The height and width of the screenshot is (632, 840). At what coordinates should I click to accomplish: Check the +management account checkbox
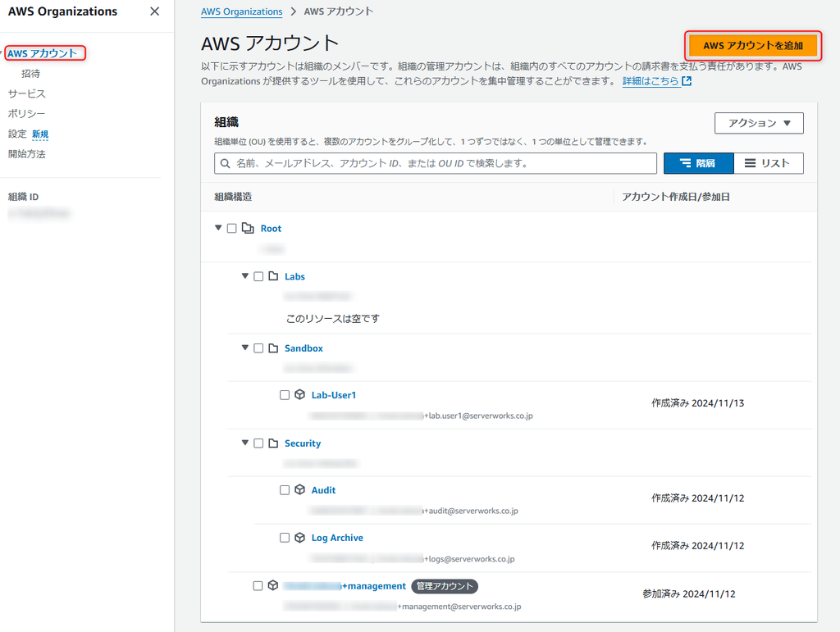pyautogui.click(x=258, y=586)
